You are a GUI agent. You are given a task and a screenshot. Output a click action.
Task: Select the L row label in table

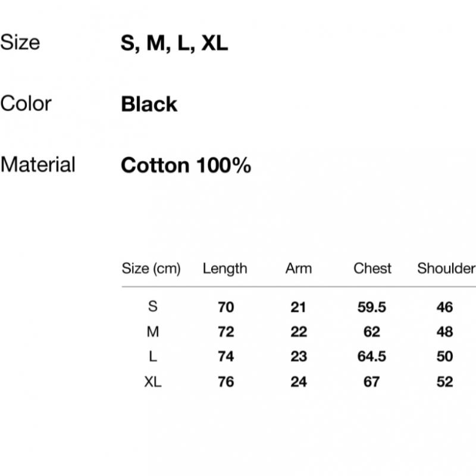153,356
